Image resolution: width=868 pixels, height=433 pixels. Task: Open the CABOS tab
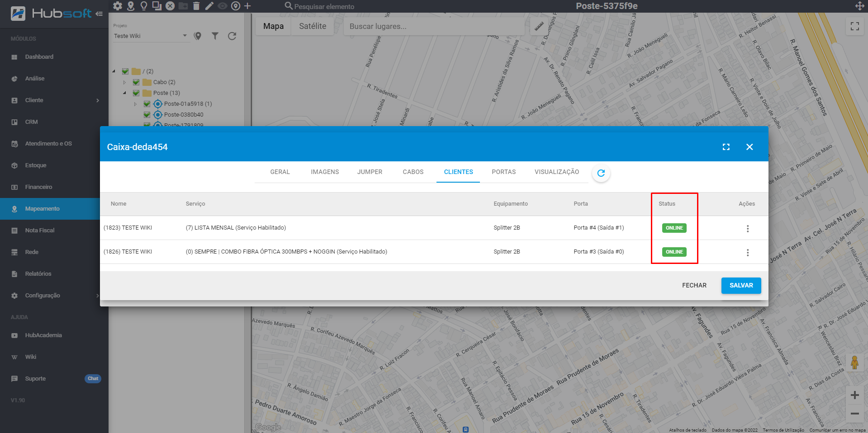pyautogui.click(x=413, y=172)
